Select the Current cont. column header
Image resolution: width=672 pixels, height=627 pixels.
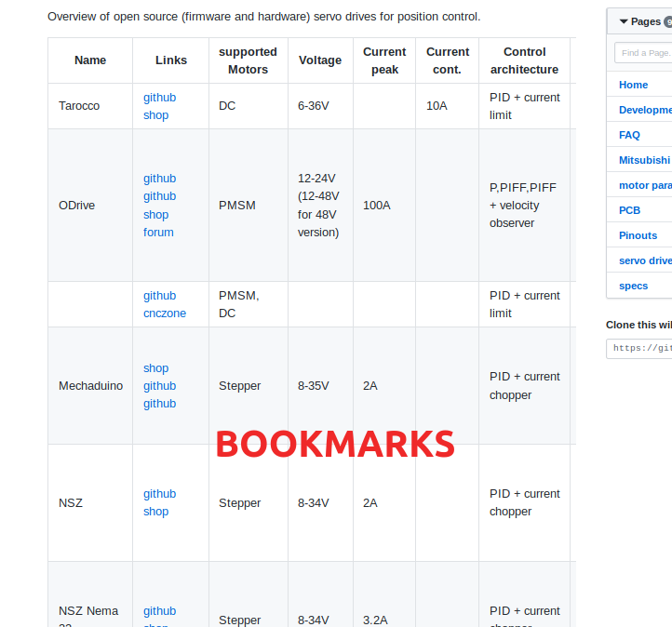448,60
